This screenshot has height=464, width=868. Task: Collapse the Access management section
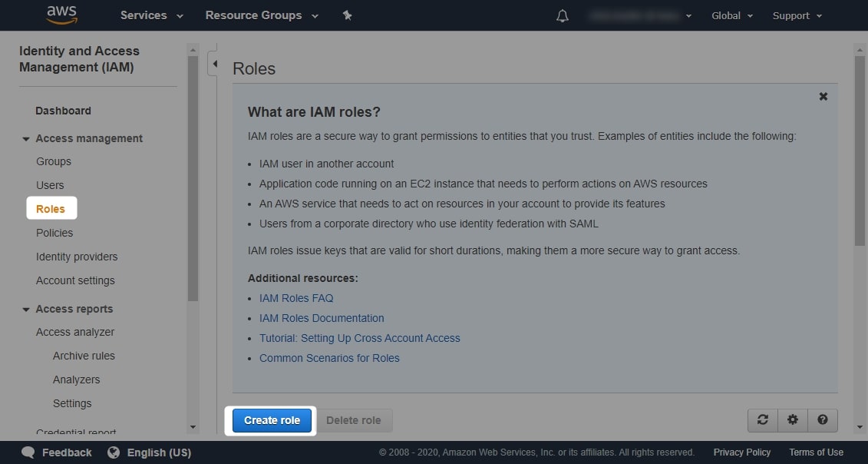click(25, 138)
